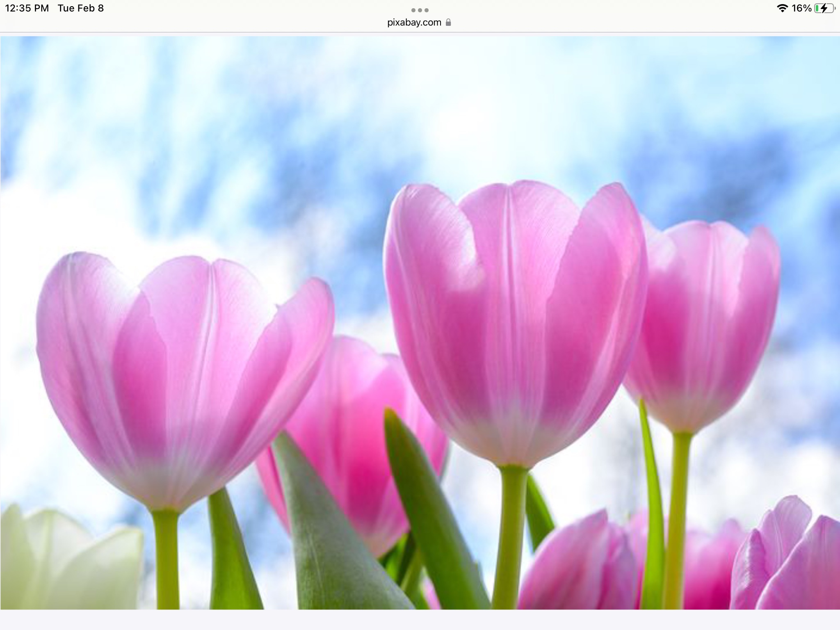Tap the Wi-Fi status icon

pos(782,8)
